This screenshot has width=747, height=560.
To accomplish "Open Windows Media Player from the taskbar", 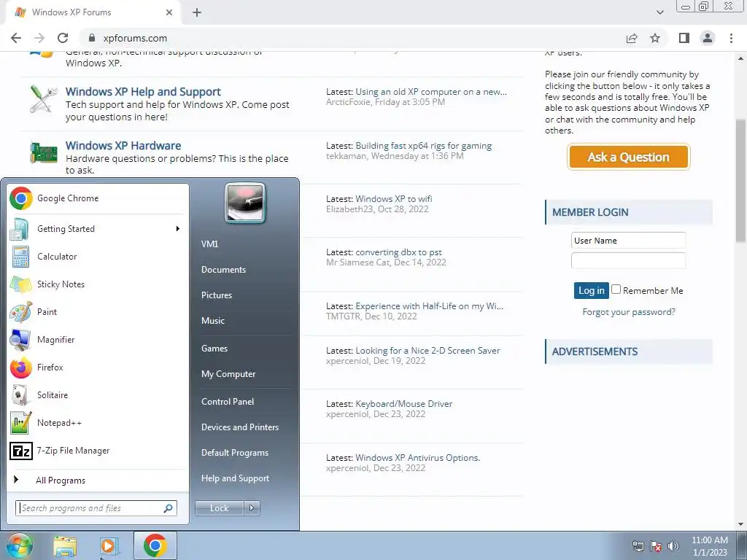I will click(x=109, y=546).
